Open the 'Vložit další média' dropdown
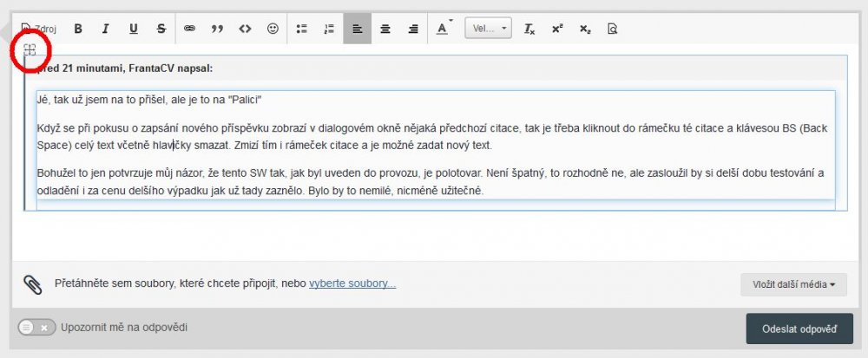868x358 pixels. point(793,284)
